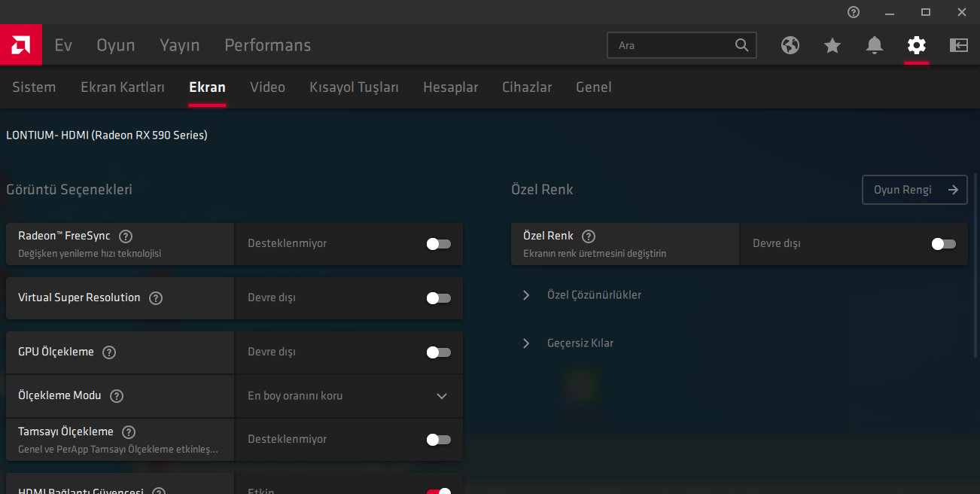The height and width of the screenshot is (494, 980).
Task: Switch to Genel tab
Action: 593,87
